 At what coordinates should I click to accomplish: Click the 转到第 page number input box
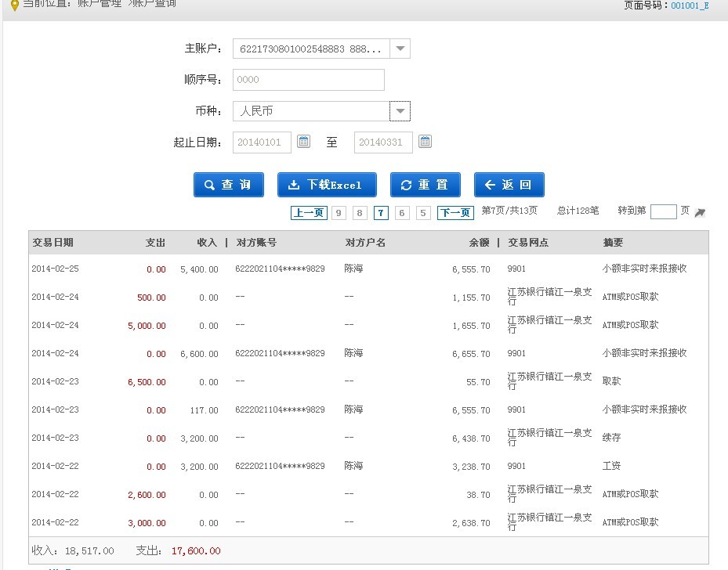(x=663, y=211)
